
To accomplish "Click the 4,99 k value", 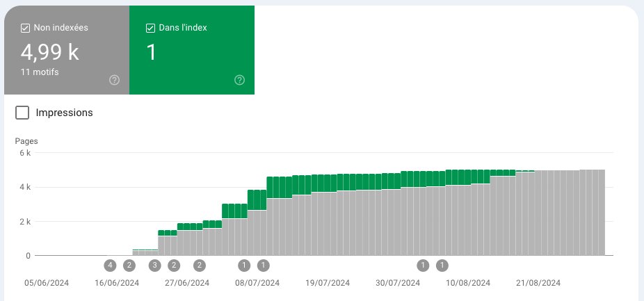I will [x=49, y=52].
